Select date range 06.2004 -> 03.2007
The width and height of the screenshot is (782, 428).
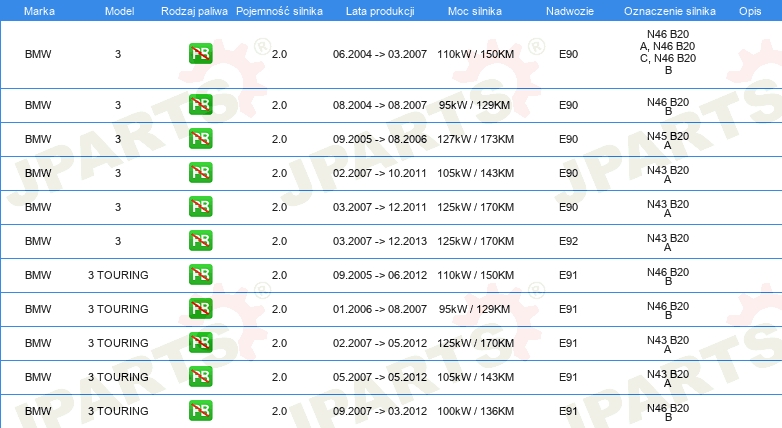380,54
